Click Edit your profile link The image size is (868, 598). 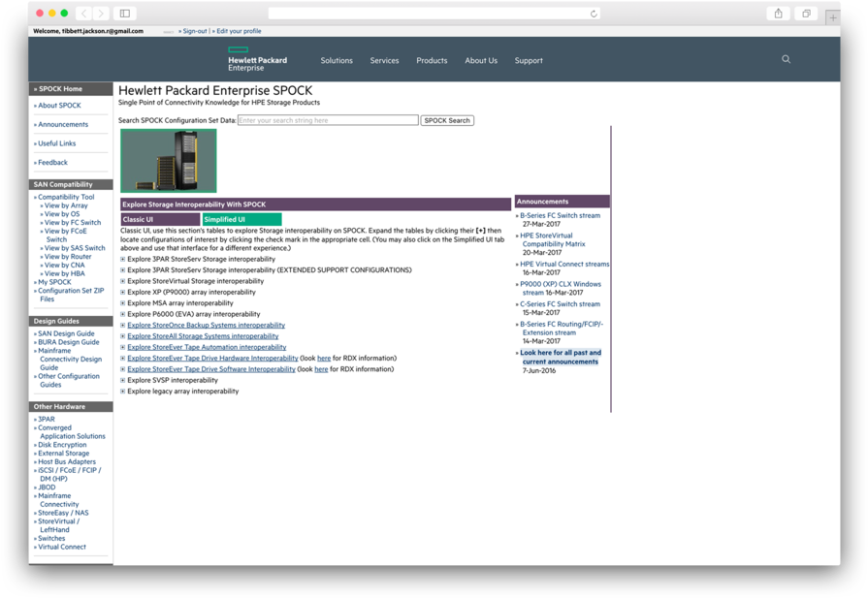click(x=237, y=31)
